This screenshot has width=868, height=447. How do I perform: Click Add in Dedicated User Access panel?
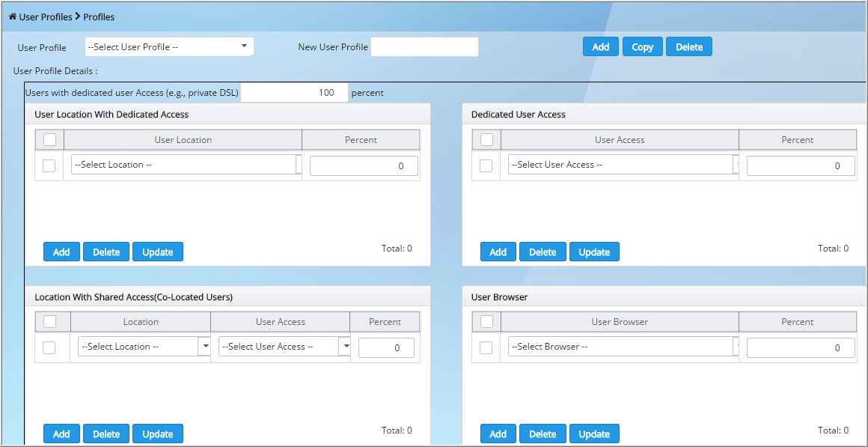(498, 252)
